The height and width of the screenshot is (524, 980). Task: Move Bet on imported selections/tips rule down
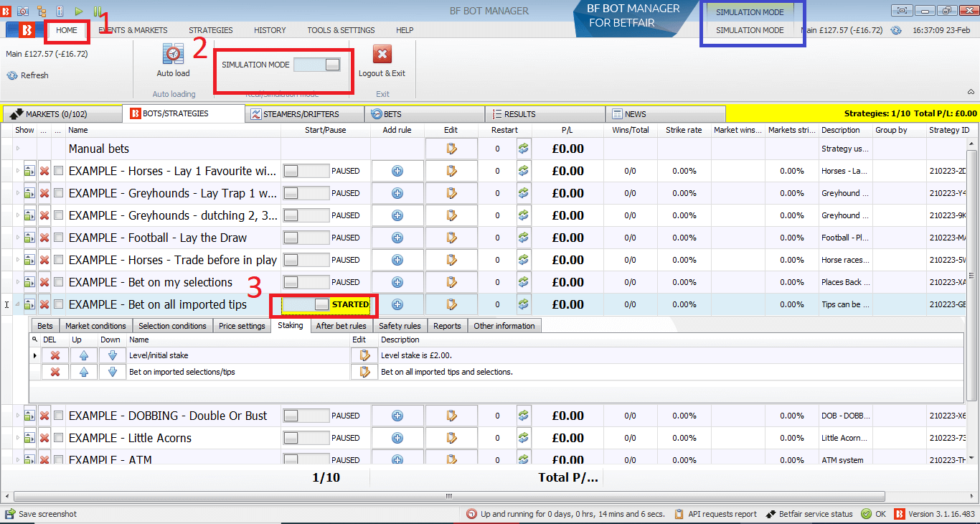pos(112,372)
